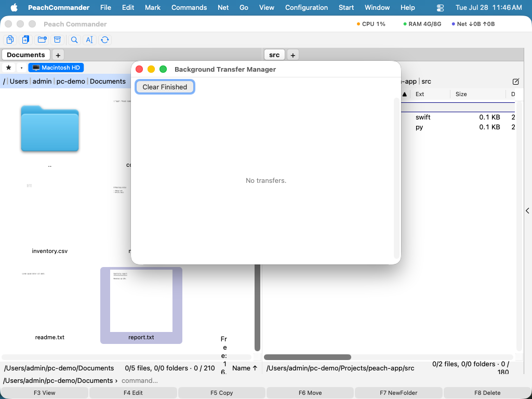Click the Rename text-cursor toolbar icon

(89, 39)
